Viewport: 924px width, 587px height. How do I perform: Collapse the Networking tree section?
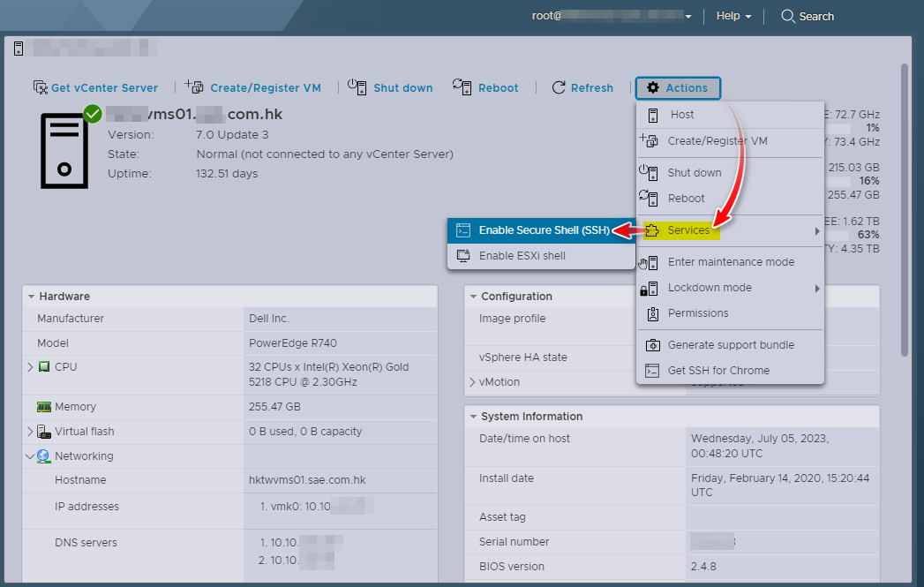click(30, 456)
